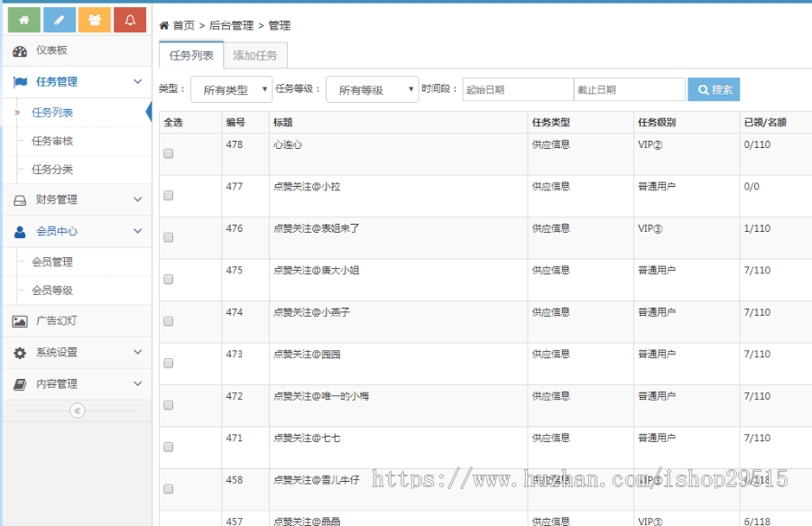
Task: Expand the 财务管理 sidebar menu
Action: tap(76, 200)
